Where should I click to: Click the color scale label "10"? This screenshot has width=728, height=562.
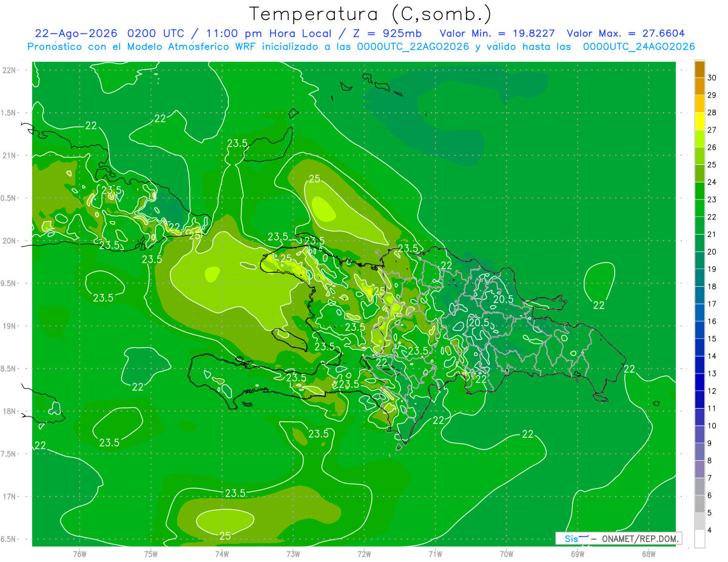point(712,426)
